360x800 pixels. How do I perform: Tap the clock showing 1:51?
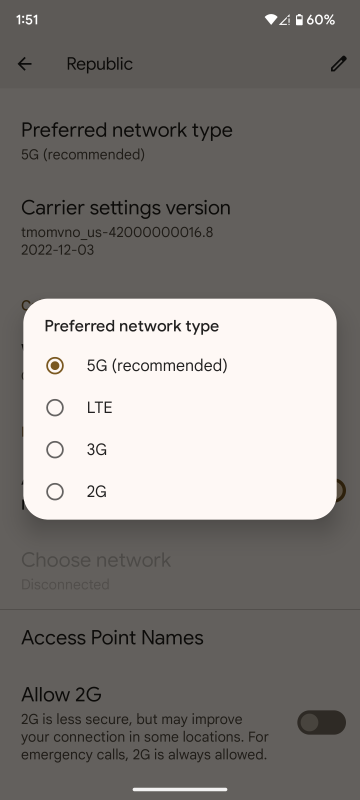[x=27, y=20]
